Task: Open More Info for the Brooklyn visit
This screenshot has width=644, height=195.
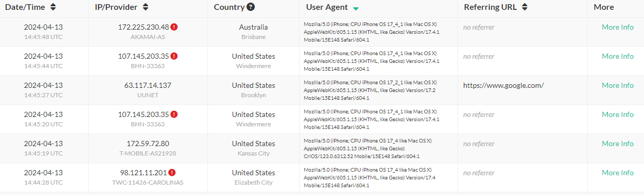Action: (x=617, y=85)
